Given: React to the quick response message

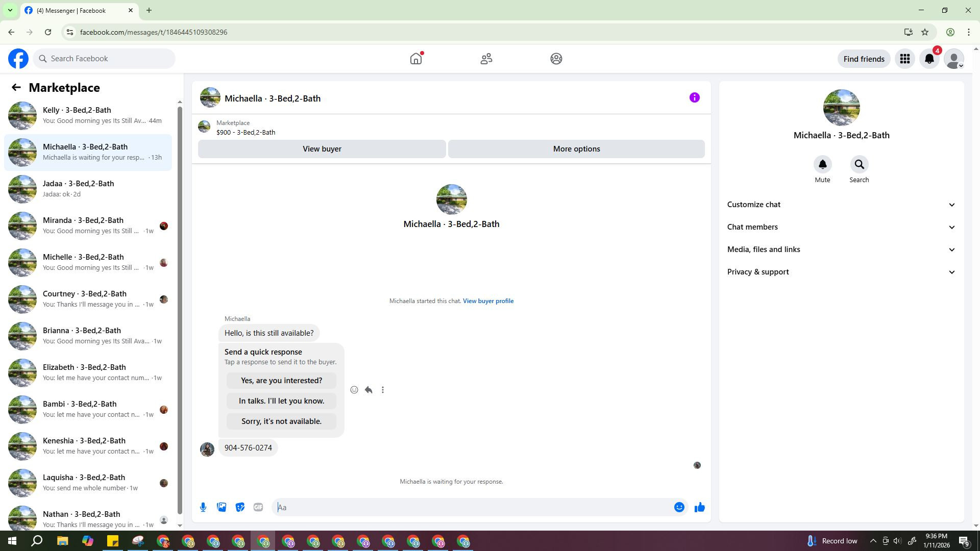Looking at the screenshot, I should tap(354, 390).
